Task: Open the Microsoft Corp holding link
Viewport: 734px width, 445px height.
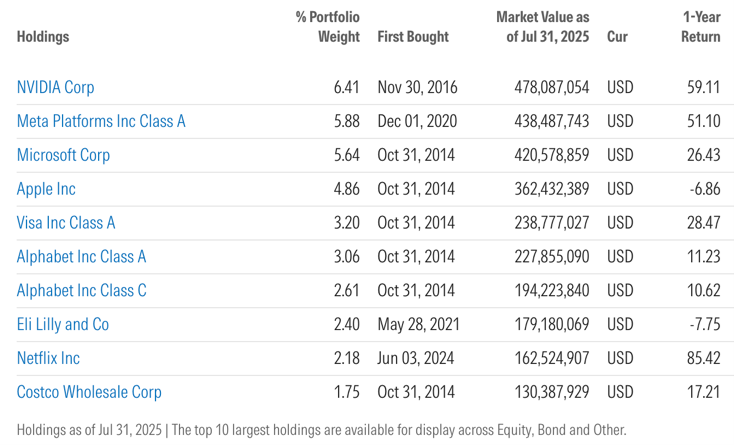Action: (63, 155)
